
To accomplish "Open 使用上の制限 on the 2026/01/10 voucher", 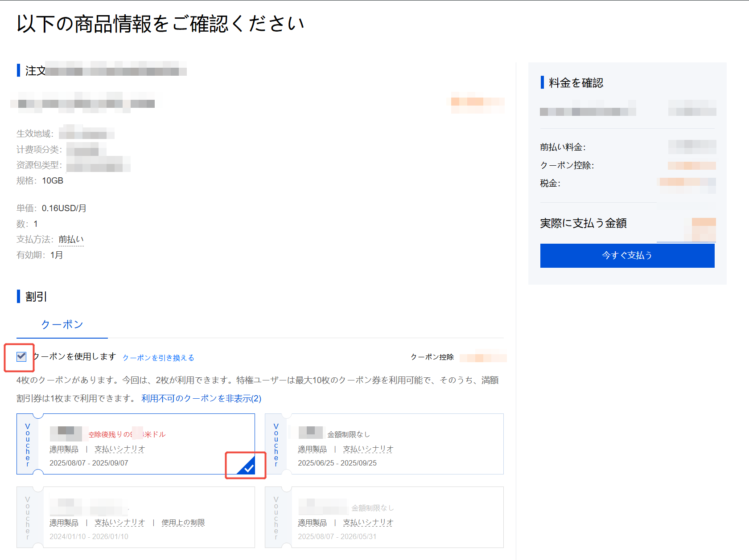I will point(183,523).
